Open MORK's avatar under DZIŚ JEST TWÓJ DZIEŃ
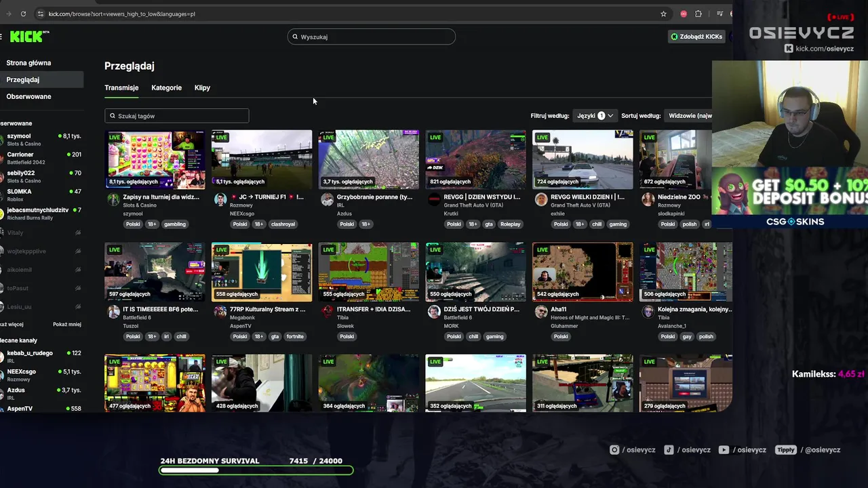The image size is (868, 488). click(x=434, y=312)
